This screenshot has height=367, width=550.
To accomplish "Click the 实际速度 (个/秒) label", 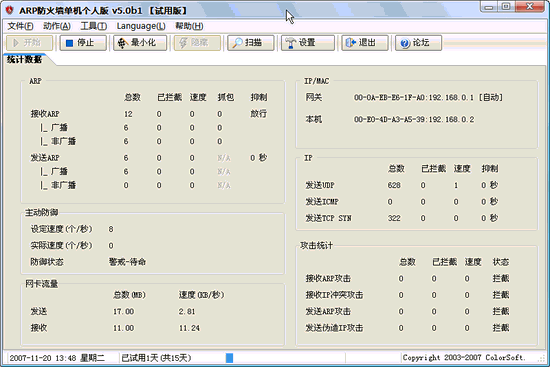I will (x=61, y=246).
